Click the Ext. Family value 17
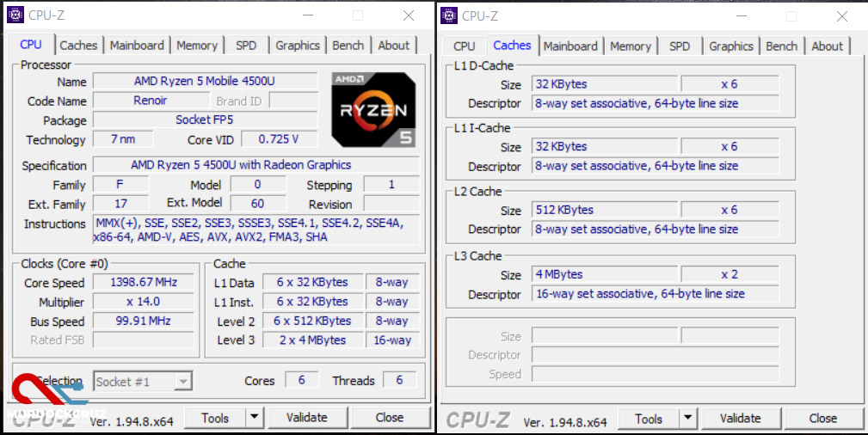The width and height of the screenshot is (868, 435). (x=120, y=204)
